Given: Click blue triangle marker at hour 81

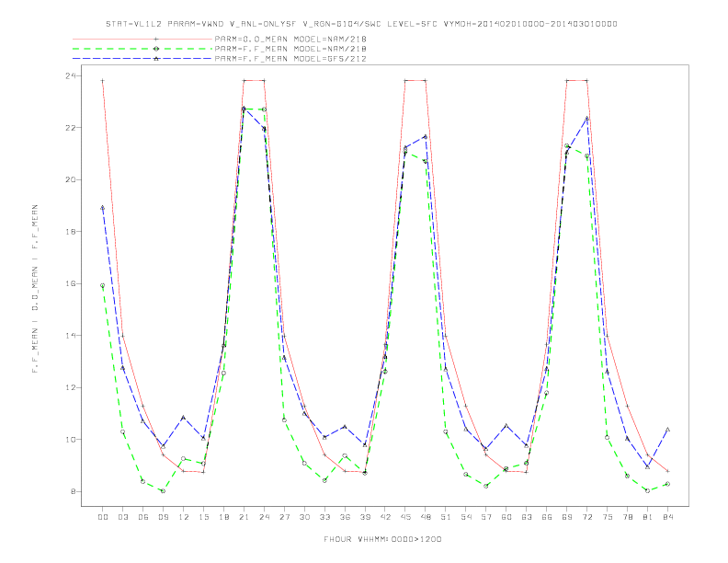Looking at the screenshot, I should [648, 466].
